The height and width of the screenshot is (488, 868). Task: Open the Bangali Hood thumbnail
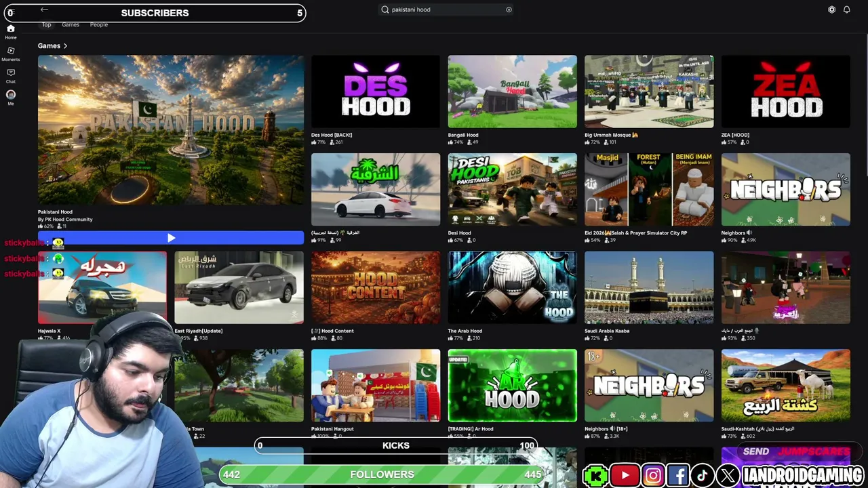coord(513,91)
